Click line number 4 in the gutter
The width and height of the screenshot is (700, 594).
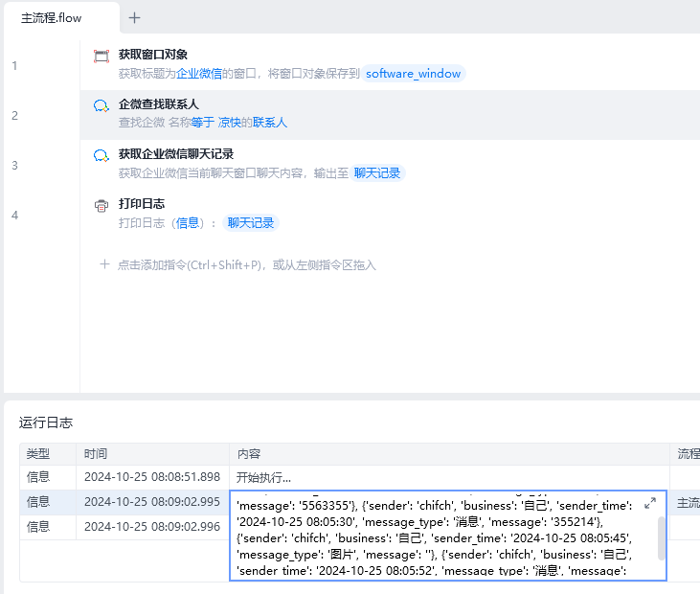[14, 215]
